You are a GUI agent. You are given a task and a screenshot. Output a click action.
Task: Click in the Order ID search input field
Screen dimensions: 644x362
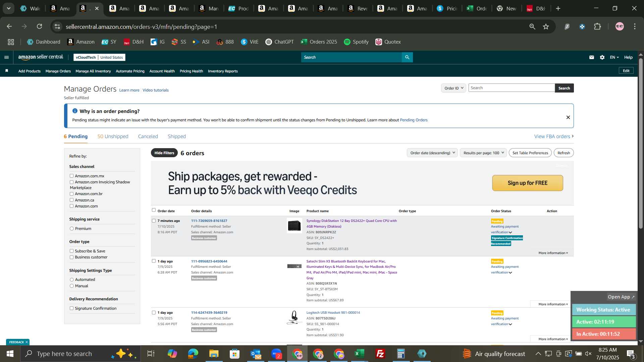[x=512, y=88]
